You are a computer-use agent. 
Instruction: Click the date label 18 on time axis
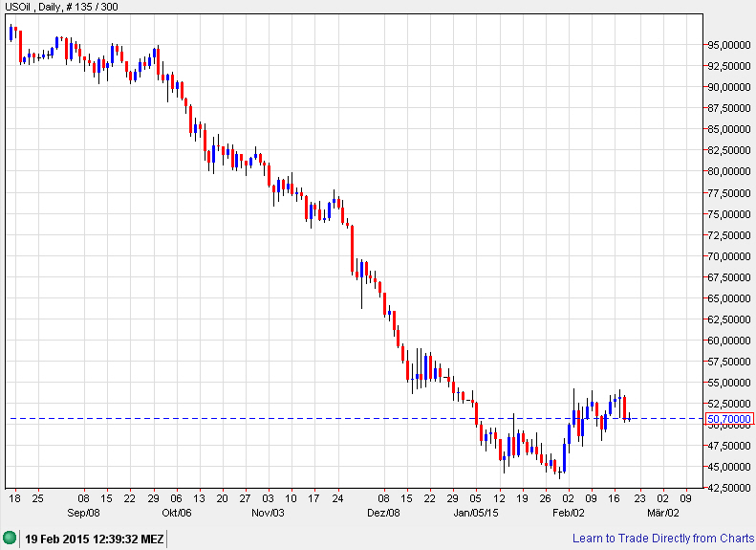pos(14,498)
